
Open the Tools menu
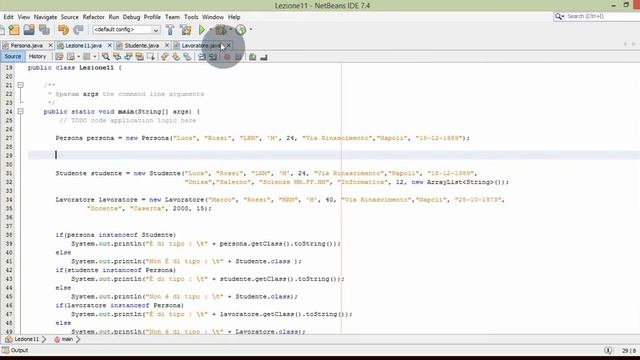191,17
